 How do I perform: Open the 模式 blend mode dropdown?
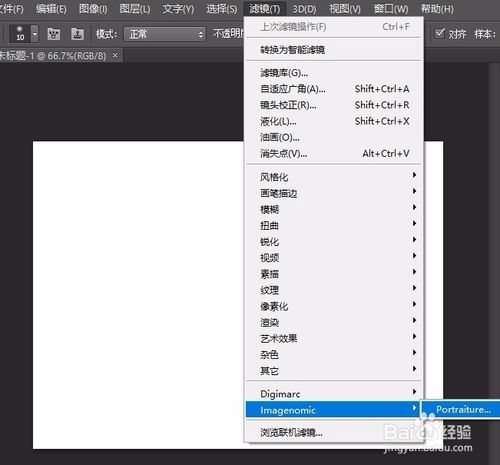click(x=165, y=34)
